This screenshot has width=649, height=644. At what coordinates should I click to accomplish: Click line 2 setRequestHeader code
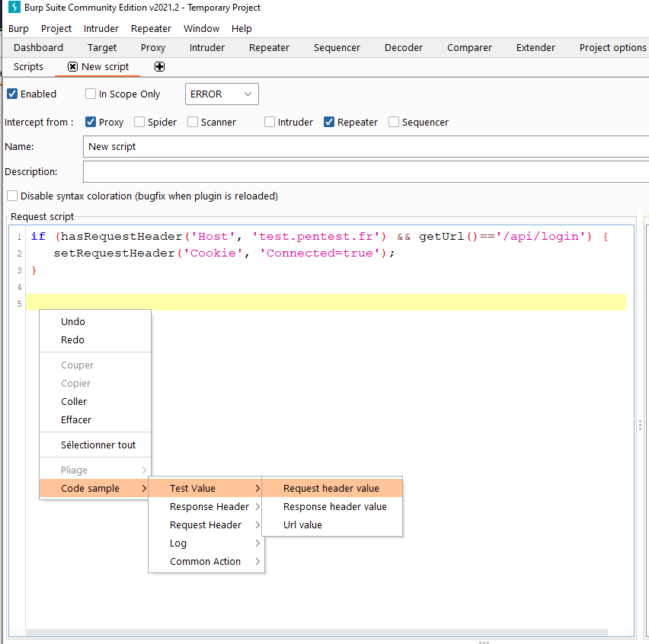224,253
